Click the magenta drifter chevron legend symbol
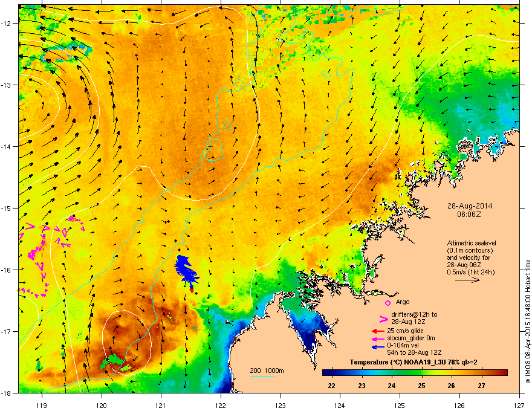This screenshot has height=411, width=532. [383, 319]
